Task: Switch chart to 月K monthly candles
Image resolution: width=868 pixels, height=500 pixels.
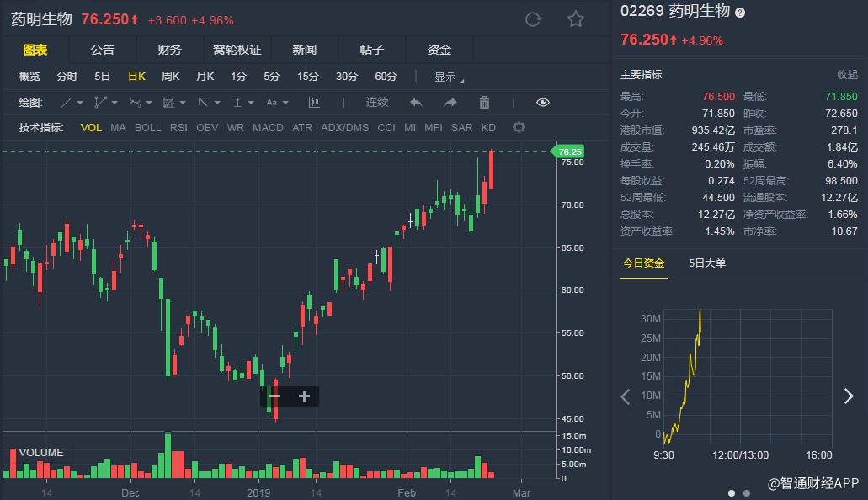Action: click(x=205, y=77)
